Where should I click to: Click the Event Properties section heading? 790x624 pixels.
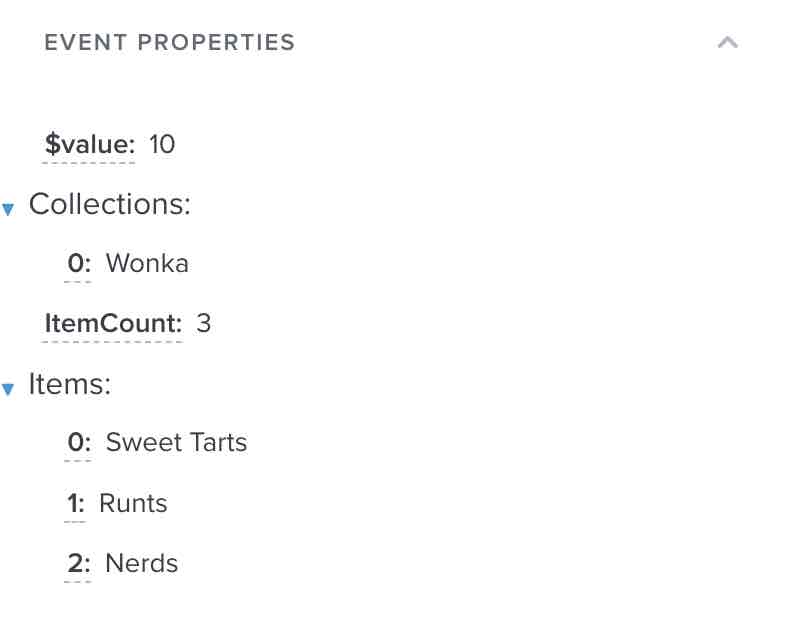pyautogui.click(x=169, y=43)
